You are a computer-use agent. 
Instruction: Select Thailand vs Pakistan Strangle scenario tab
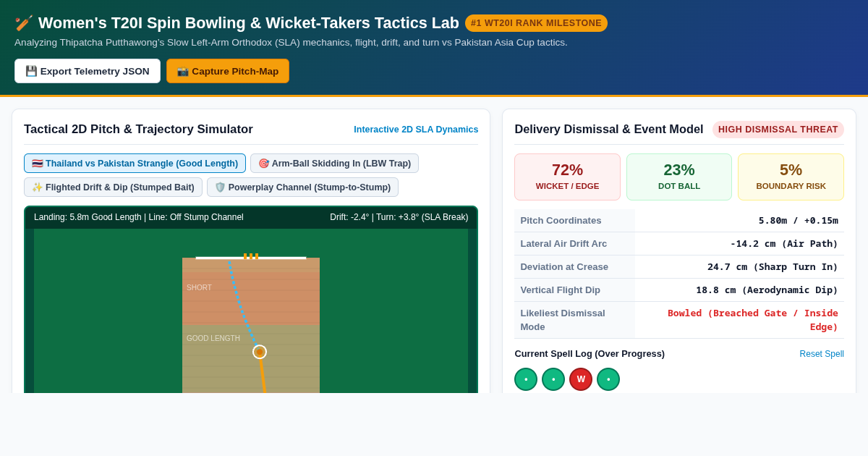(x=135, y=164)
